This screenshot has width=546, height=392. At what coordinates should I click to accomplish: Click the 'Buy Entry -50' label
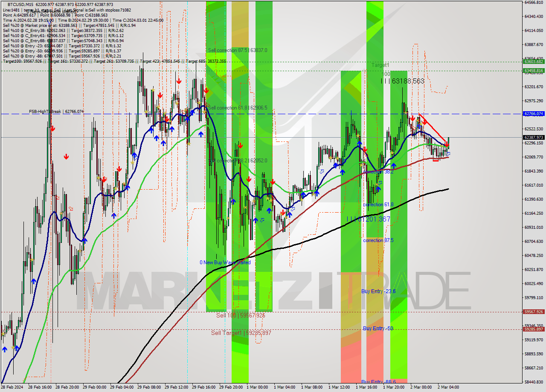tap(378, 329)
